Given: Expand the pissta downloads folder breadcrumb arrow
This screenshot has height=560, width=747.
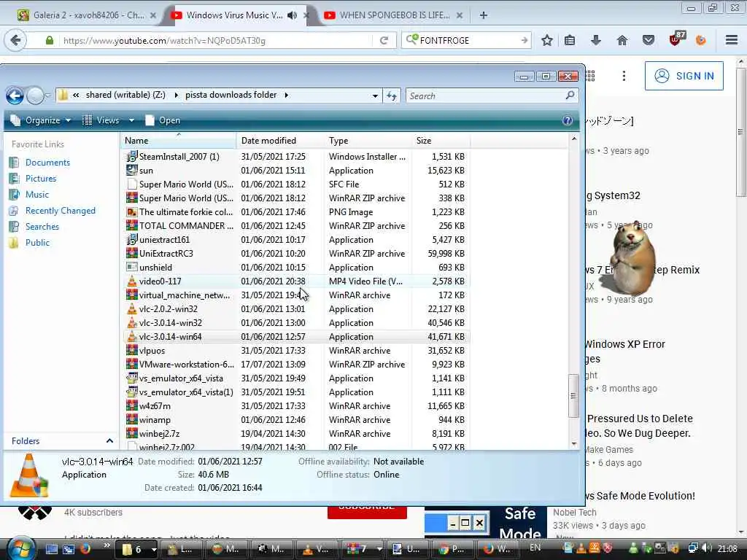Looking at the screenshot, I should (286, 96).
